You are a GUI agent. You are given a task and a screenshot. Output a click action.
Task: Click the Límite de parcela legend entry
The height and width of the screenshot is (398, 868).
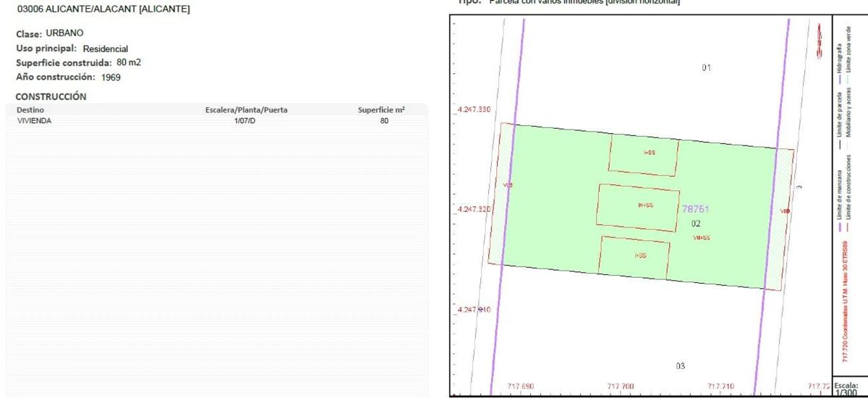(x=840, y=120)
